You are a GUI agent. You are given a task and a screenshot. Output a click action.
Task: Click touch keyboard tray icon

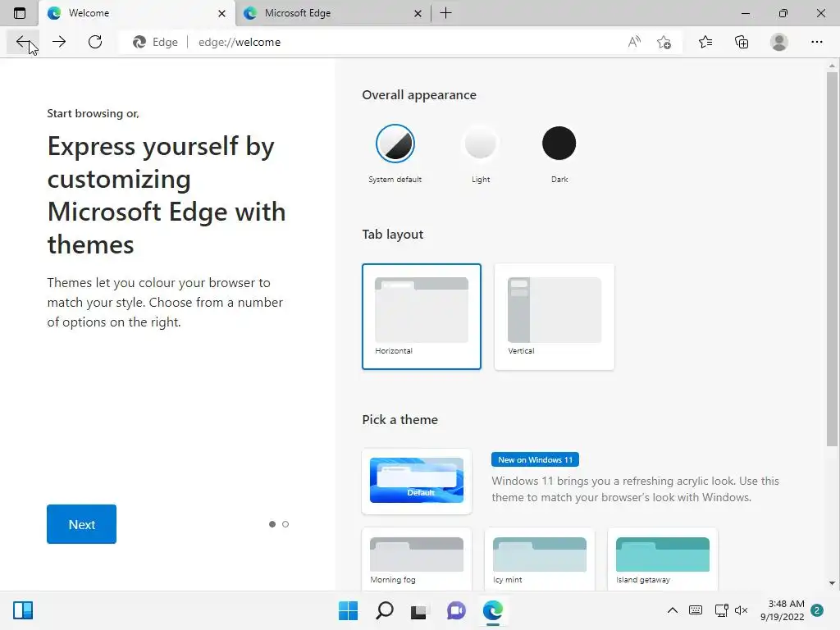[696, 610]
